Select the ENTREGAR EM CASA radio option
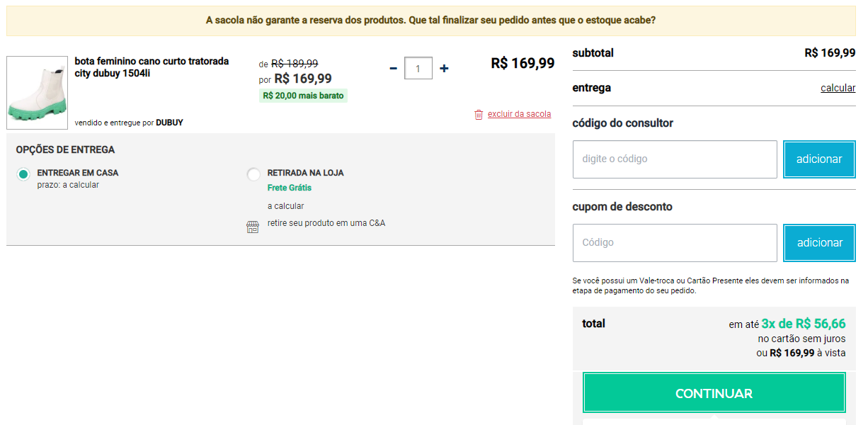Screen dimensions: 868x425 coord(24,174)
